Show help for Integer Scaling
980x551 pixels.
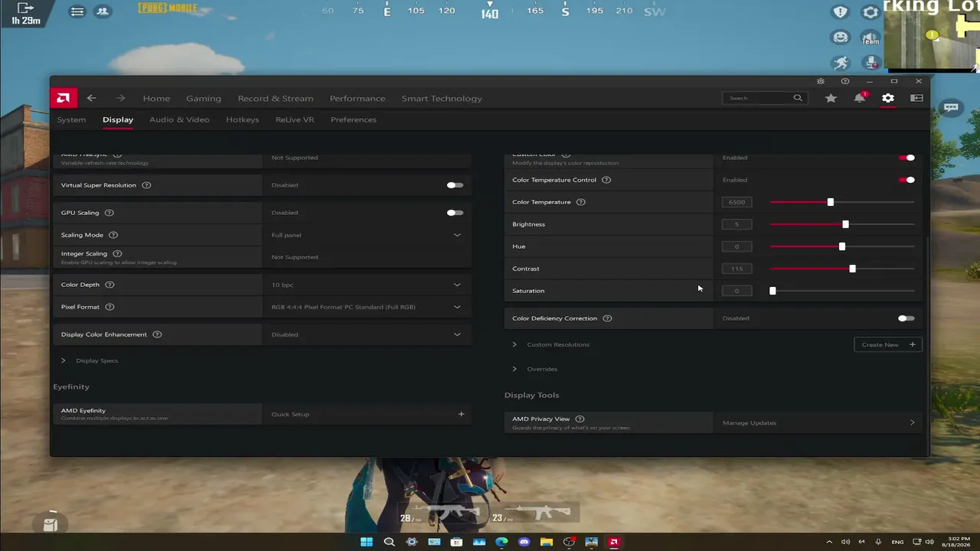tap(117, 253)
